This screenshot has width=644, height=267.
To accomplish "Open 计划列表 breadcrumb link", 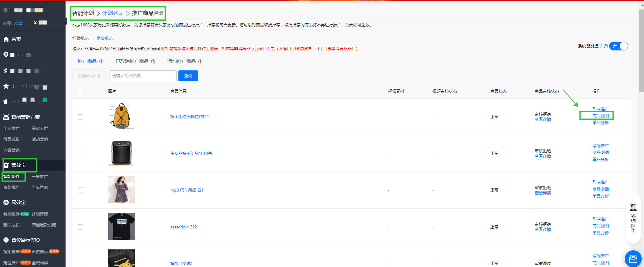I will pos(113,13).
